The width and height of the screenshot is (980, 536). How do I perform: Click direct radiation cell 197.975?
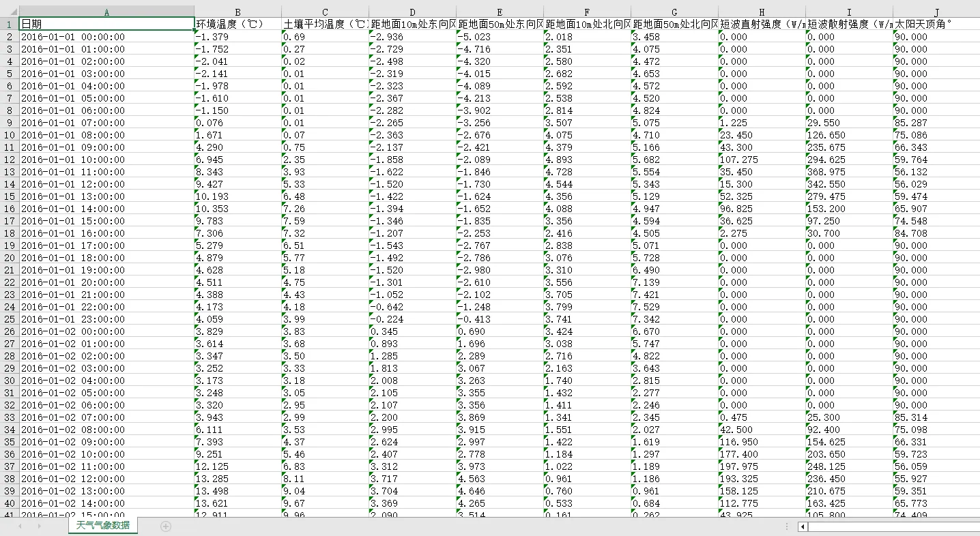click(x=762, y=466)
